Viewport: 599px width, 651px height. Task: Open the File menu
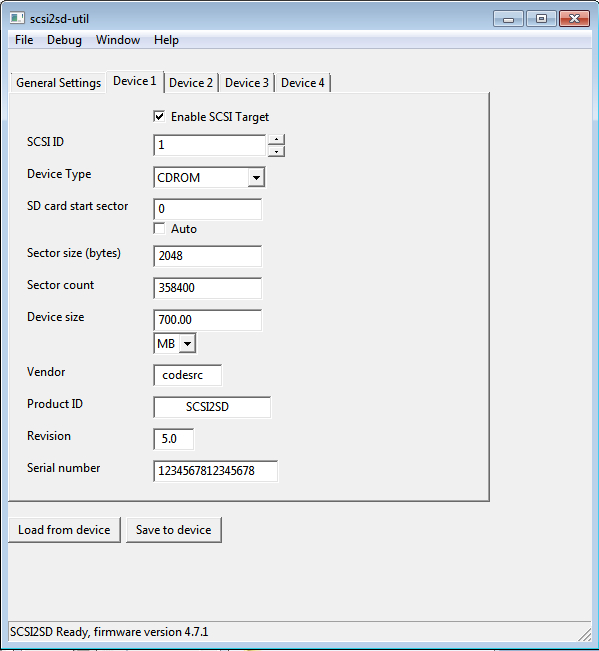tap(24, 40)
